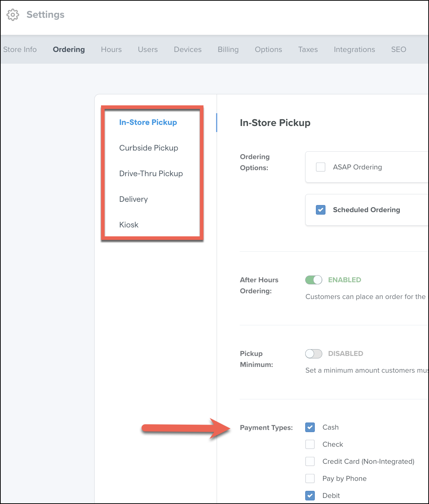Enable the Pickup Minimum toggle

coord(314,353)
